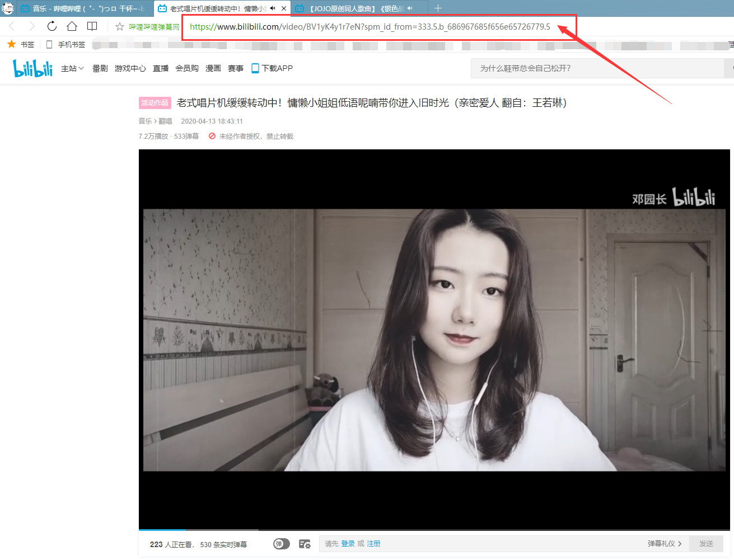Expand the 弹幕礼仪 chevron
The height and width of the screenshot is (560, 734).
coord(680,544)
